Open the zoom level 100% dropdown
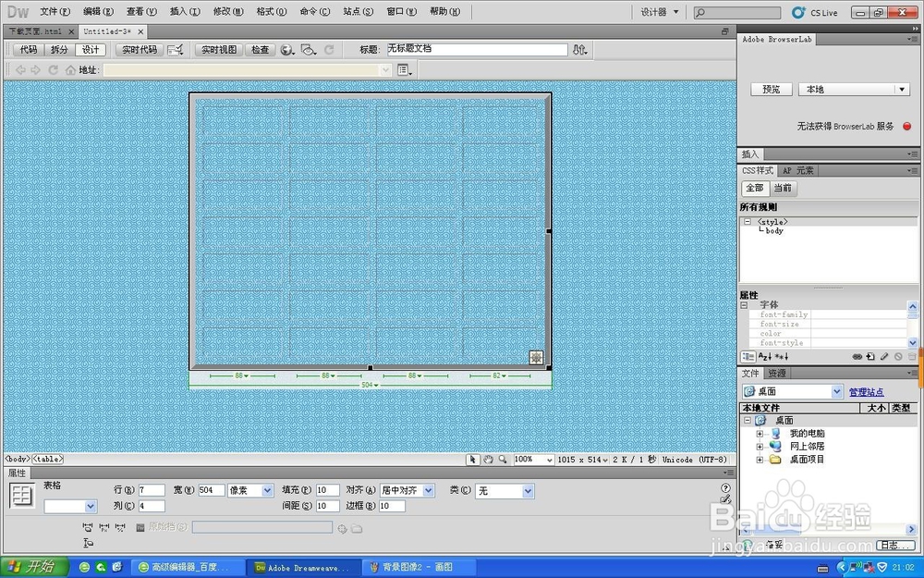 tap(533, 460)
